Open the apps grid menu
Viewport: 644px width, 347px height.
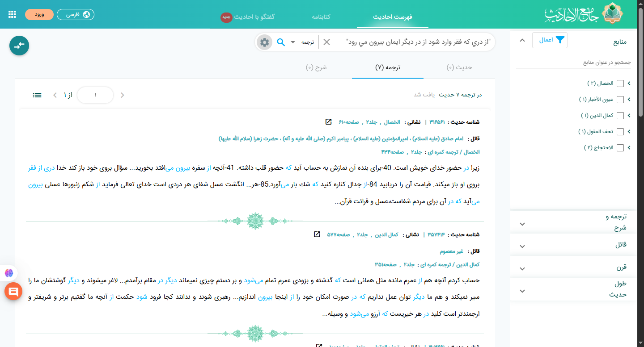13,14
